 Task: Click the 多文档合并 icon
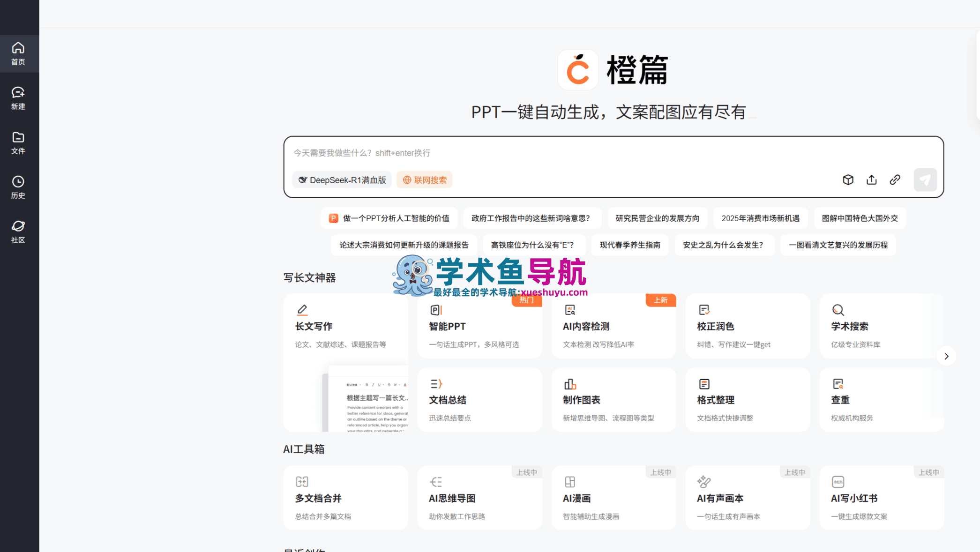302,482
